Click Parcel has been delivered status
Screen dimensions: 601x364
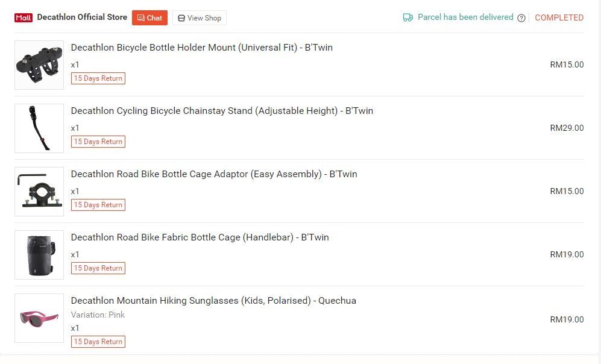(x=465, y=17)
